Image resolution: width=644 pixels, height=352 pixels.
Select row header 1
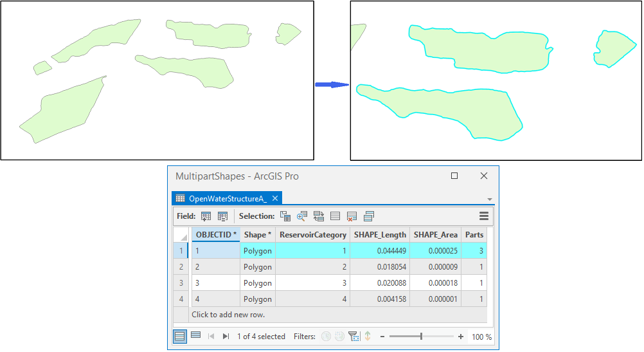coord(181,250)
